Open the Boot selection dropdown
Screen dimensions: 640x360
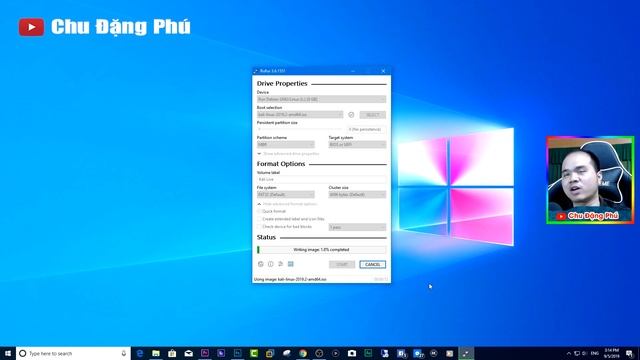(300, 115)
